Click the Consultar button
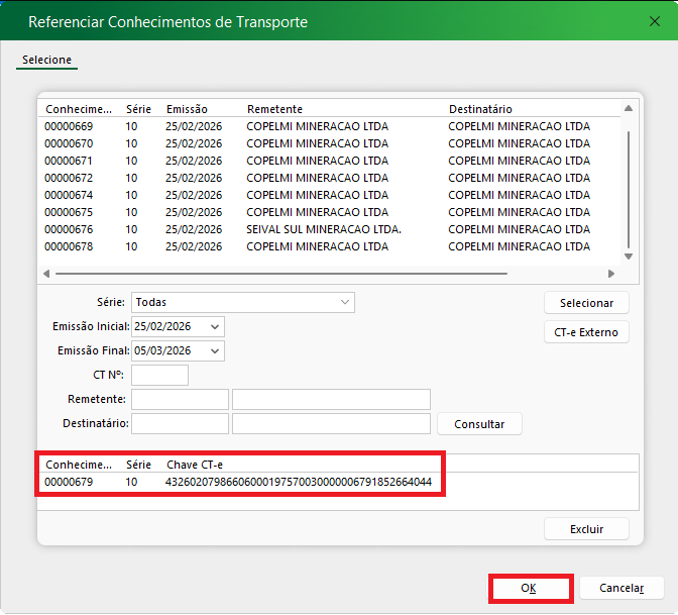 pos(479,424)
